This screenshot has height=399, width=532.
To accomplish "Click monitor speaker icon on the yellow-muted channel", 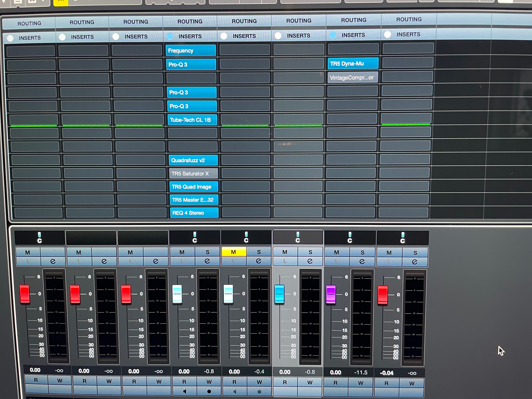I will coord(235,392).
